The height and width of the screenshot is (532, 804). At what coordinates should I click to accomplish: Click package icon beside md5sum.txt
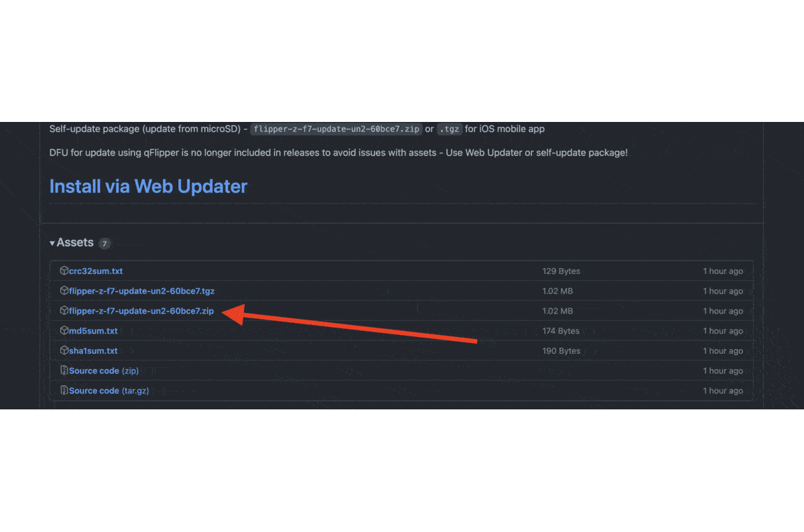click(64, 330)
